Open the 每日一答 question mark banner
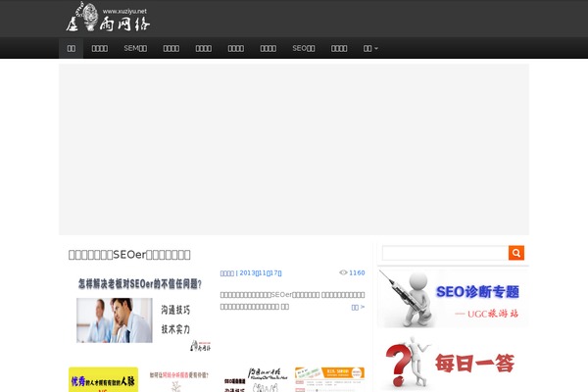588x392 pixels. point(453,364)
